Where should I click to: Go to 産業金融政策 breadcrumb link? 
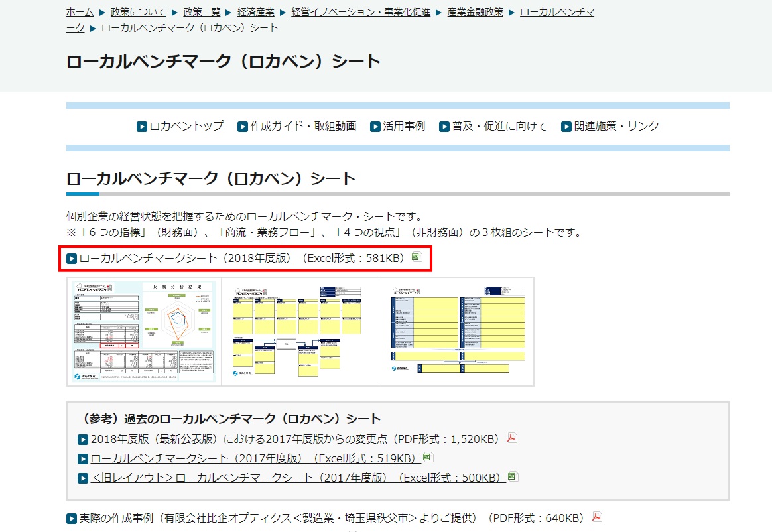475,12
